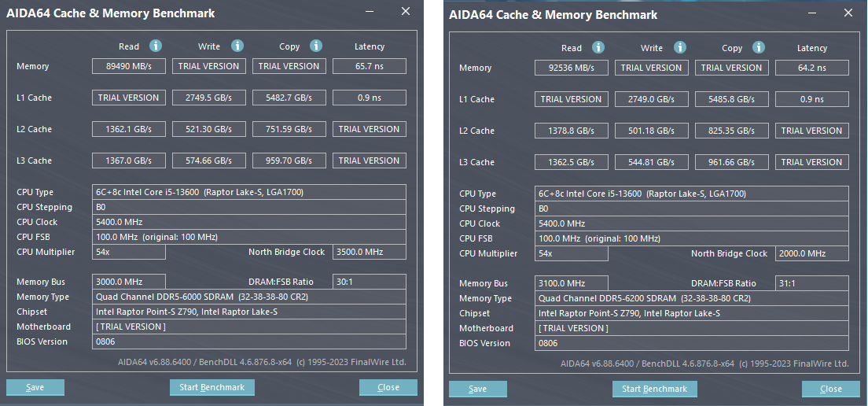Click the 959.70 GB/s L3 copy value
This screenshot has height=406, width=868.
(x=289, y=161)
